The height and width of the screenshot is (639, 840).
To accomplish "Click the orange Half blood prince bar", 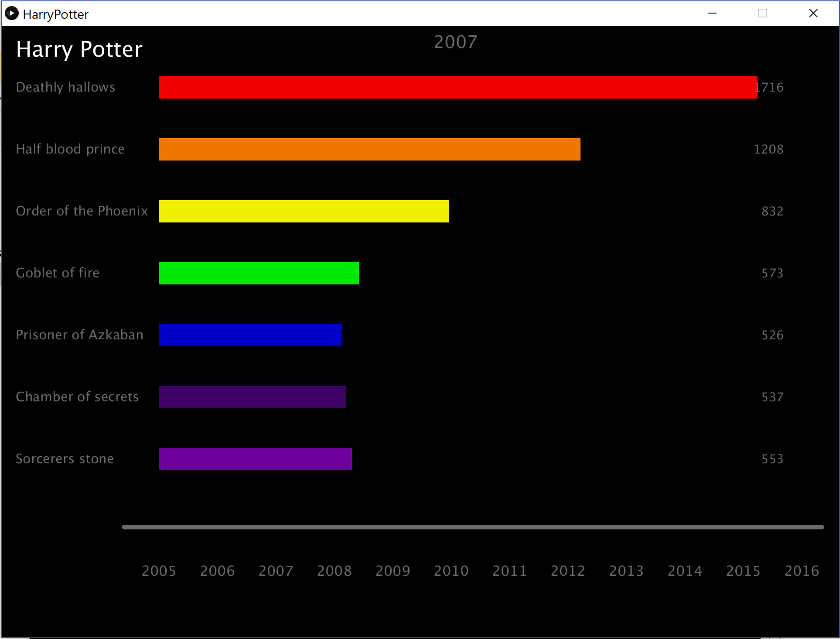I will [x=369, y=149].
